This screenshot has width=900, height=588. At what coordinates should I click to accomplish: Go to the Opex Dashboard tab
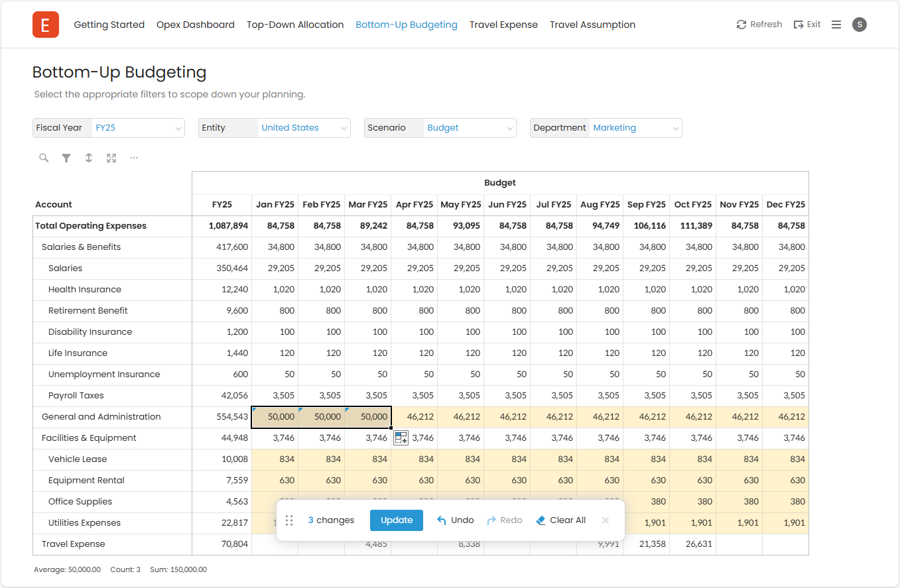point(196,25)
